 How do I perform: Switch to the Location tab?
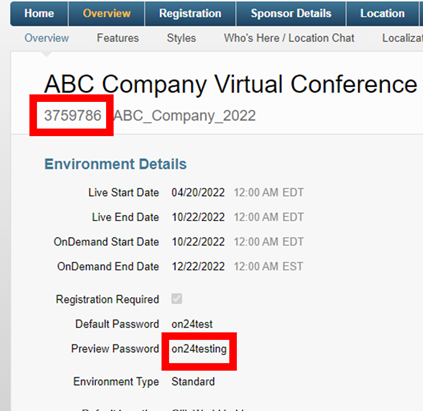[x=382, y=13]
